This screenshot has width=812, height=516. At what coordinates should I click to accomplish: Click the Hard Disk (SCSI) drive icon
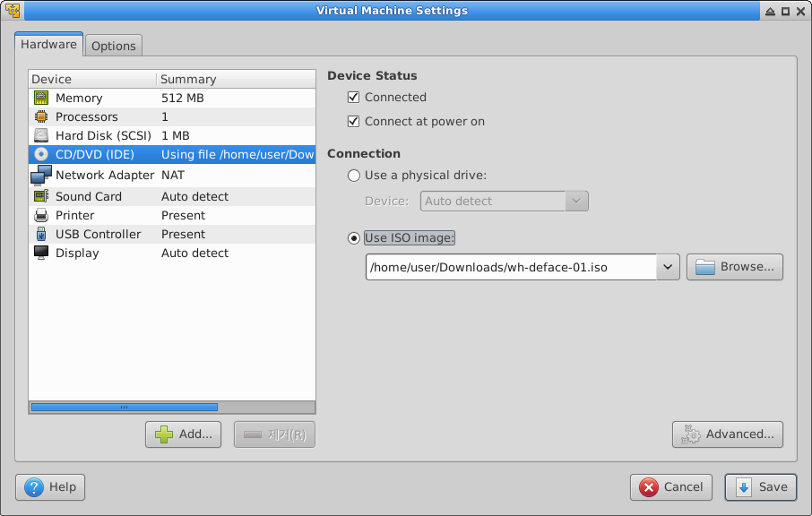point(41,135)
